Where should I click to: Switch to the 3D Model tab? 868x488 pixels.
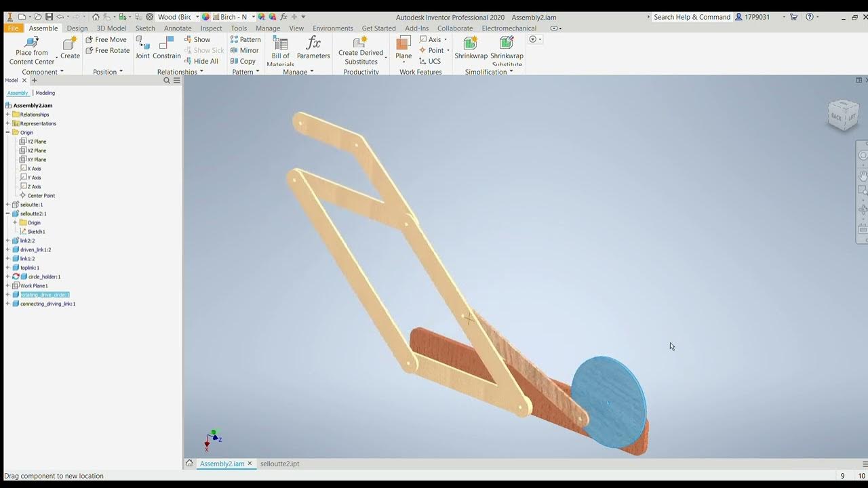point(111,28)
